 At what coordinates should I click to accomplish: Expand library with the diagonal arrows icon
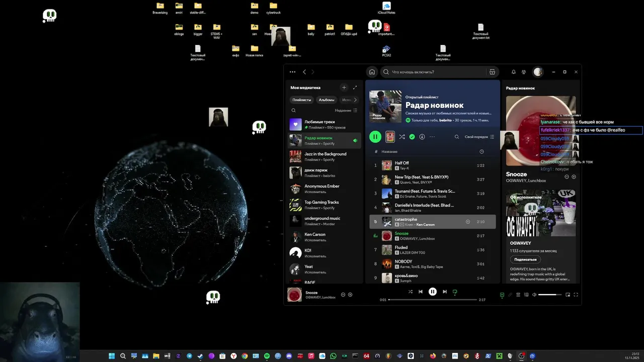click(x=355, y=87)
